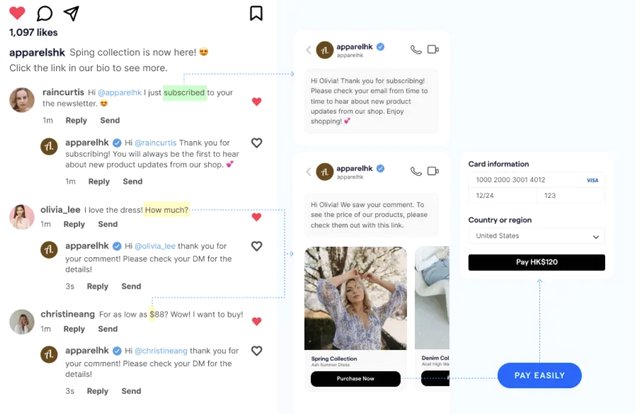Expand the Country or region dropdown

point(536,236)
